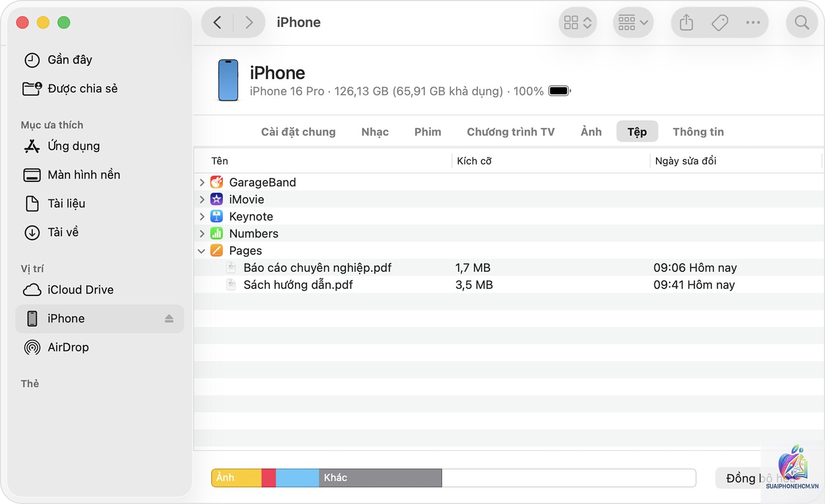This screenshot has height=504, width=825.
Task: Click the Mục ưa thích section header
Action: (x=52, y=125)
